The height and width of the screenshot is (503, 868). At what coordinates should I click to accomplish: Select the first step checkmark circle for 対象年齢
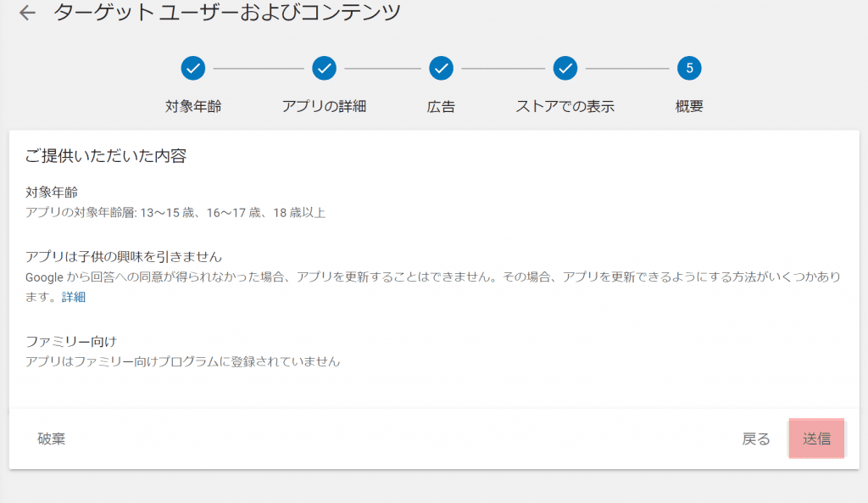click(193, 68)
